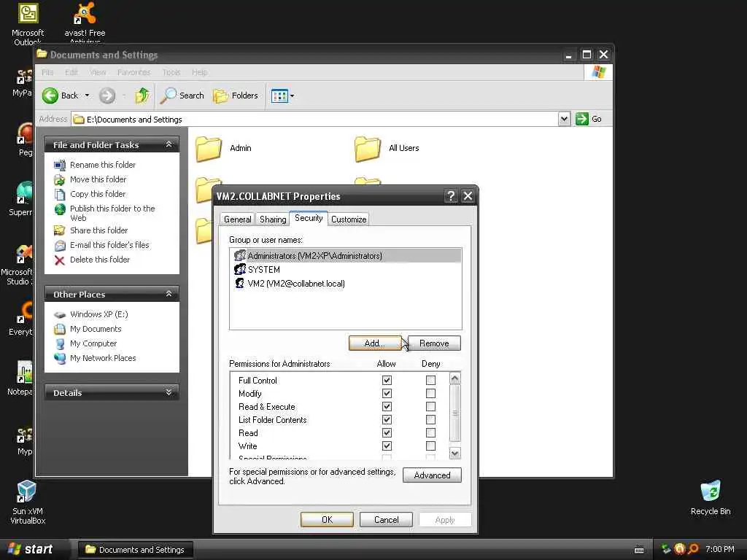The height and width of the screenshot is (560, 747).
Task: Open the Favorites menu
Action: coord(134,72)
